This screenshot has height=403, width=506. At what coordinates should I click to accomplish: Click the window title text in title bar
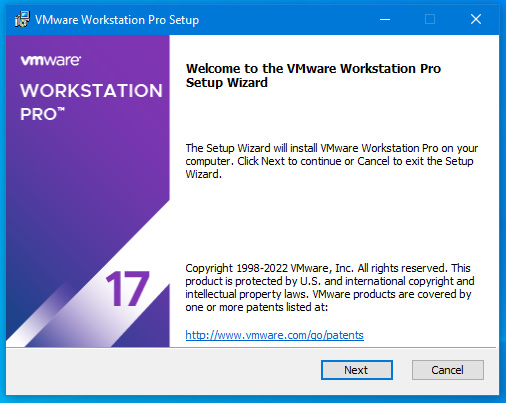click(x=117, y=20)
